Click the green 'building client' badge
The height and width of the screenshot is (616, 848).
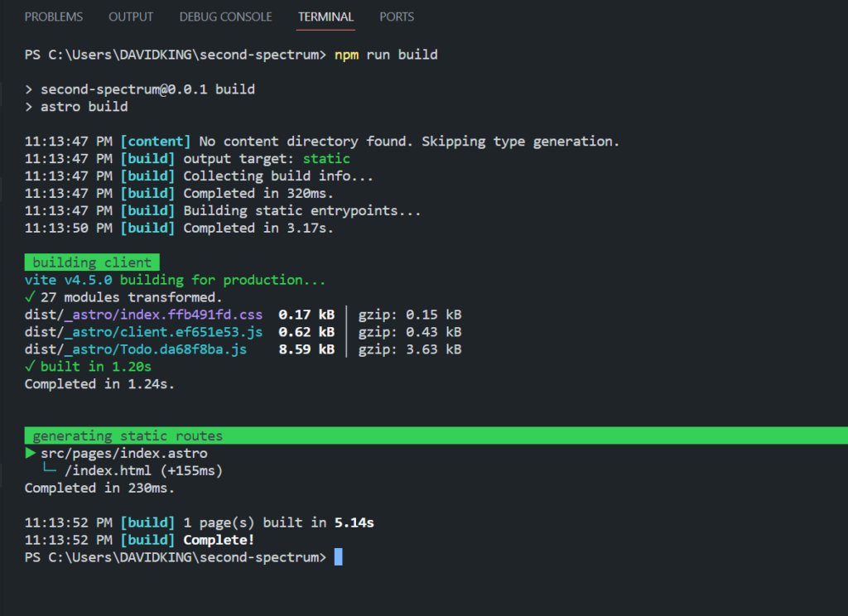click(92, 262)
